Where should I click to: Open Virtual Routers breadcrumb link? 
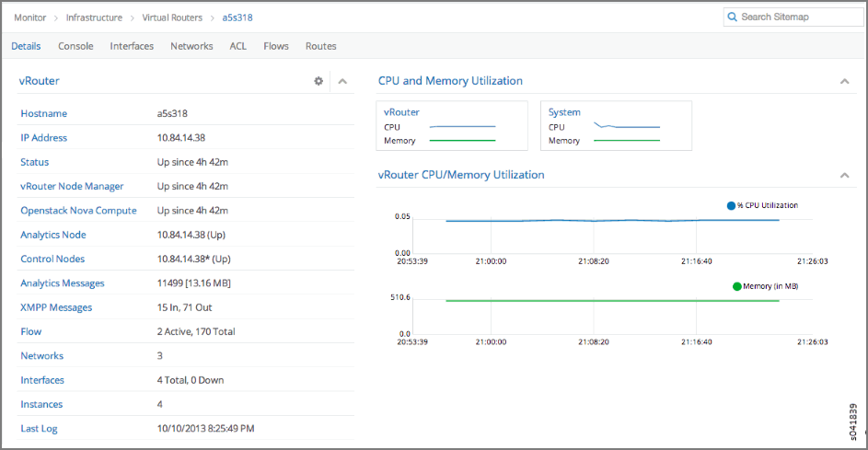coord(175,17)
